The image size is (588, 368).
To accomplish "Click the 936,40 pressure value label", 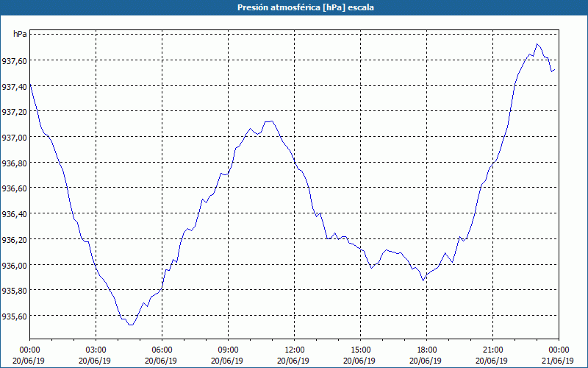I will click(15, 214).
